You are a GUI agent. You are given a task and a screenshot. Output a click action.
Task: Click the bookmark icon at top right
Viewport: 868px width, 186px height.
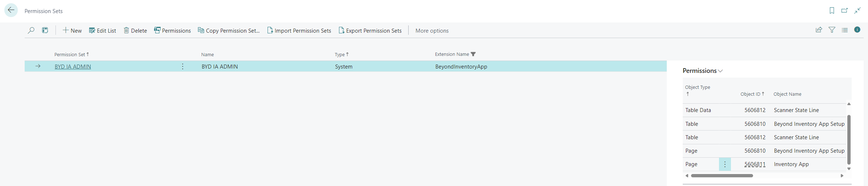pyautogui.click(x=832, y=11)
